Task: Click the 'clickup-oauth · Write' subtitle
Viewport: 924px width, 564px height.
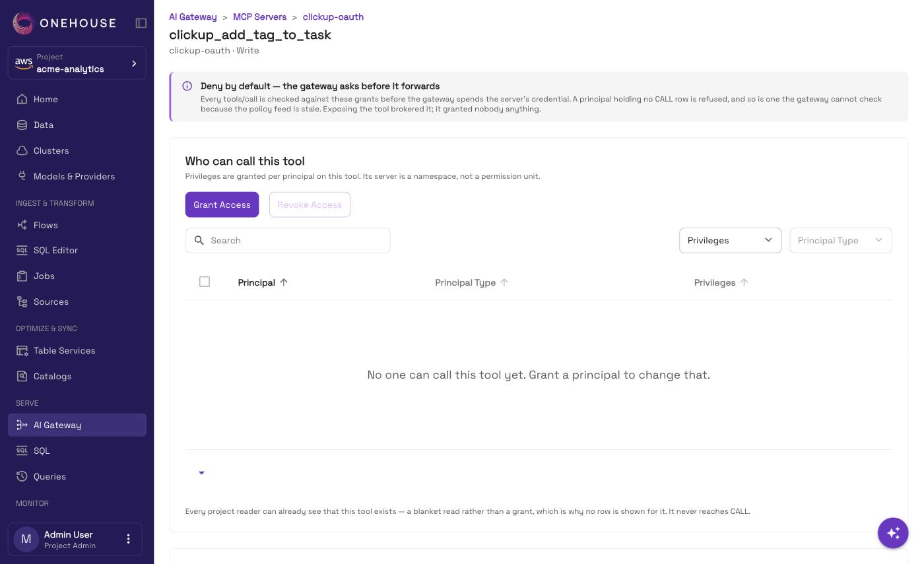Action: pyautogui.click(x=214, y=50)
